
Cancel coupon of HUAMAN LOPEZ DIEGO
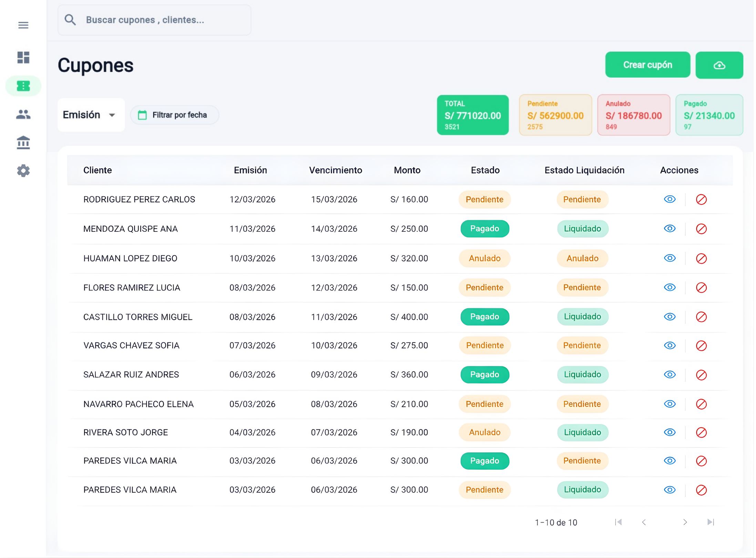(701, 258)
